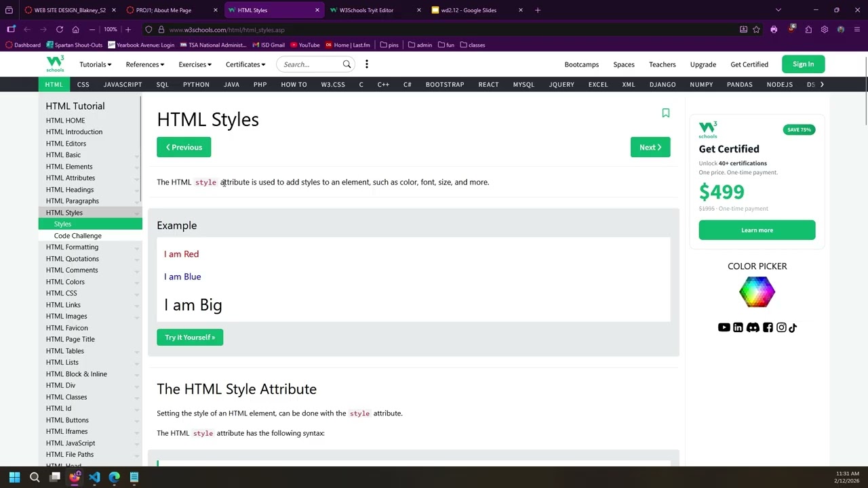Expand HTML Basic sidebar arrow
Image resolution: width=868 pixels, height=488 pixels.
pyautogui.click(x=137, y=156)
